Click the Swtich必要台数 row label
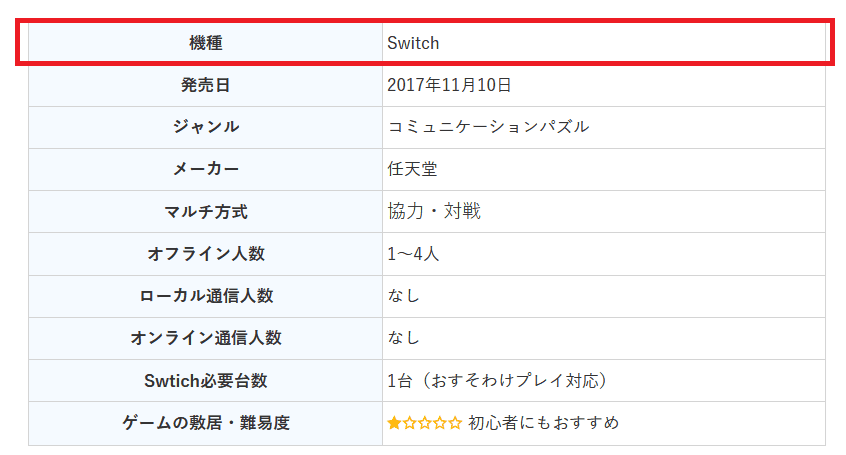 click(x=205, y=381)
